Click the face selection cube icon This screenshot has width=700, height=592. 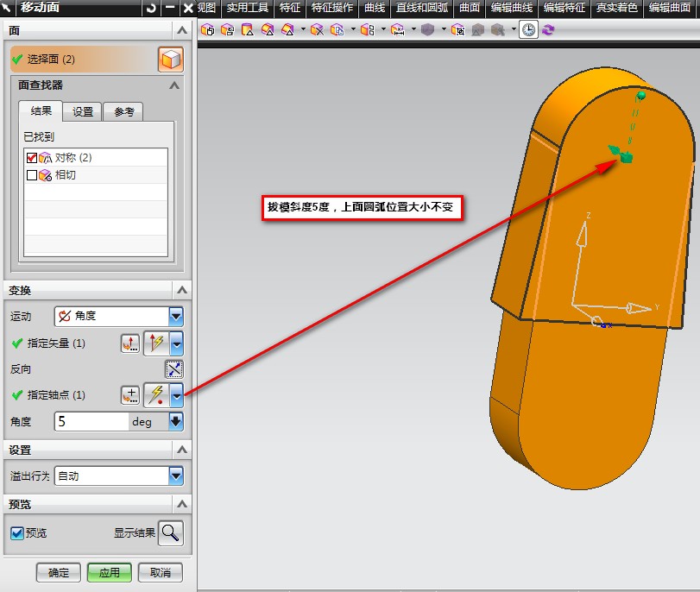coord(171,60)
